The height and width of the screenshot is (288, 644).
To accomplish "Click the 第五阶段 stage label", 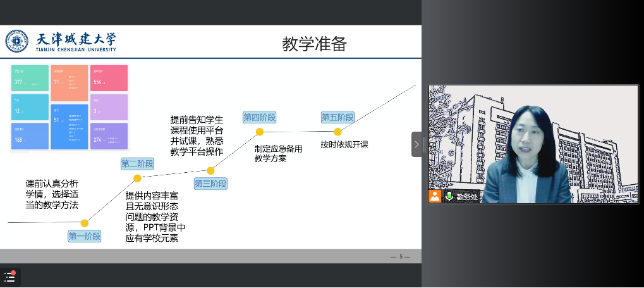I will click(337, 117).
